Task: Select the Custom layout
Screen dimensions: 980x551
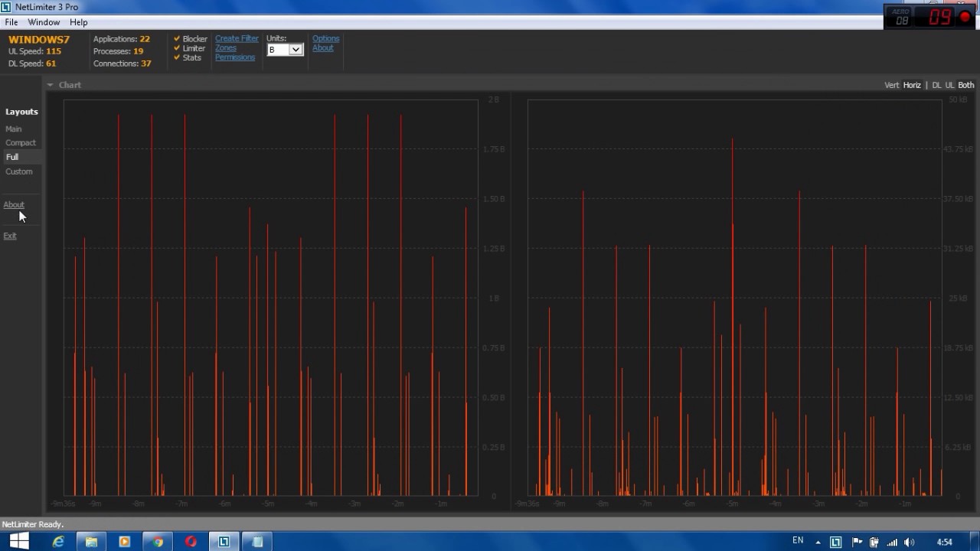Action: [19, 171]
